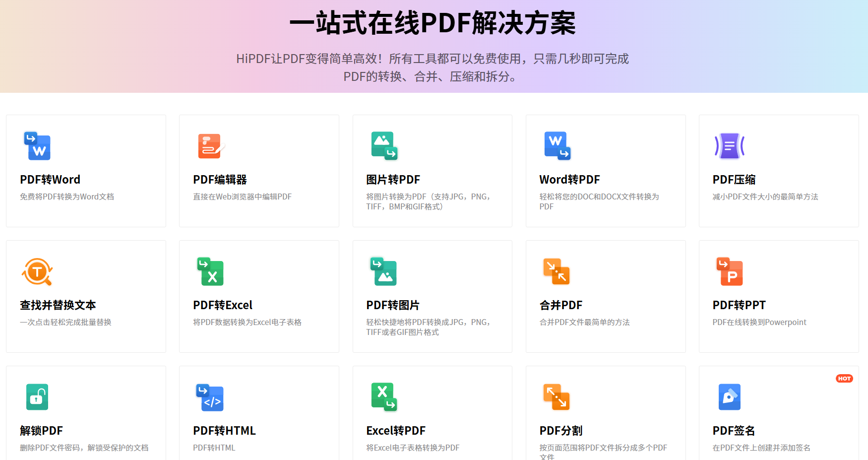Click the Word转PDF icon
Screen dimensions: 868x460
pos(558,146)
